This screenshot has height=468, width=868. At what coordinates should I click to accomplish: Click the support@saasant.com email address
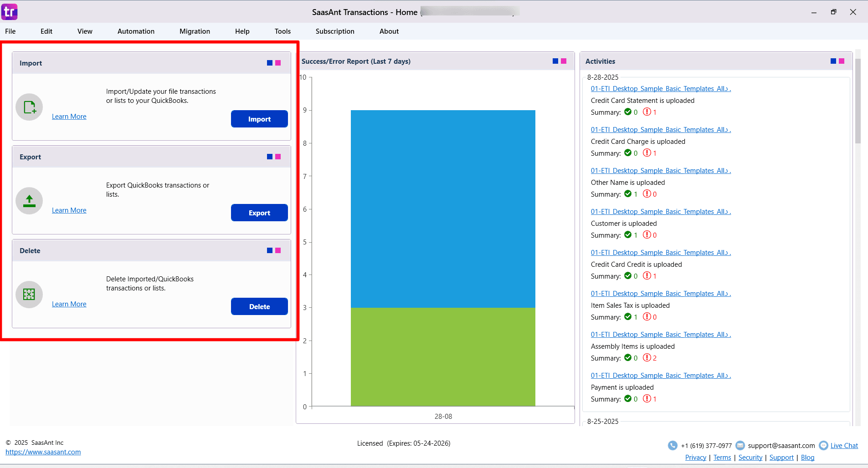[781, 446]
